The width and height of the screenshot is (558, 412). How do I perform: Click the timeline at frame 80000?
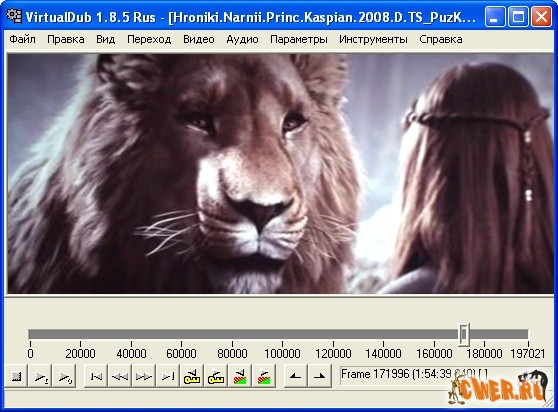[232, 334]
